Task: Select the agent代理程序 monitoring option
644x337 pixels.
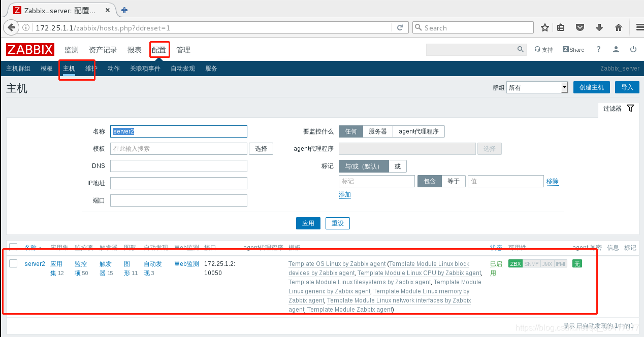Action: click(418, 131)
